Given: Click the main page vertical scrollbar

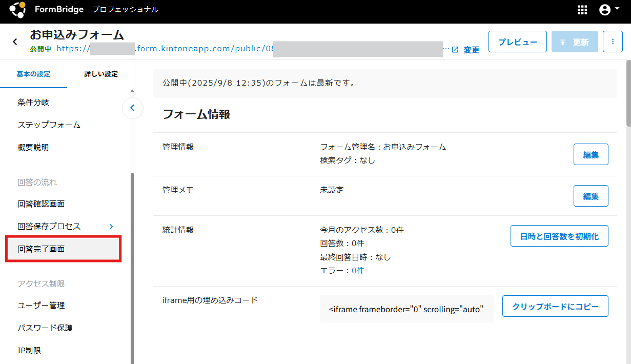Looking at the screenshot, I should [x=628, y=92].
